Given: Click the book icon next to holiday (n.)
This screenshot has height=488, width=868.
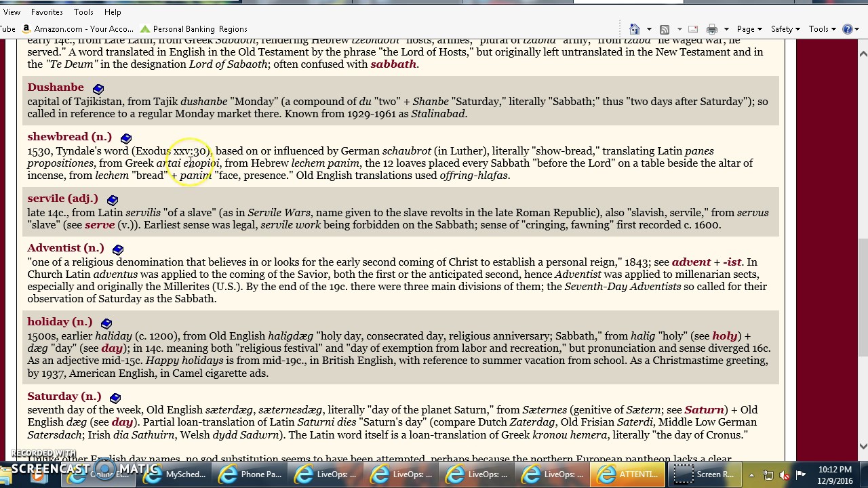Looking at the screenshot, I should coord(106,323).
